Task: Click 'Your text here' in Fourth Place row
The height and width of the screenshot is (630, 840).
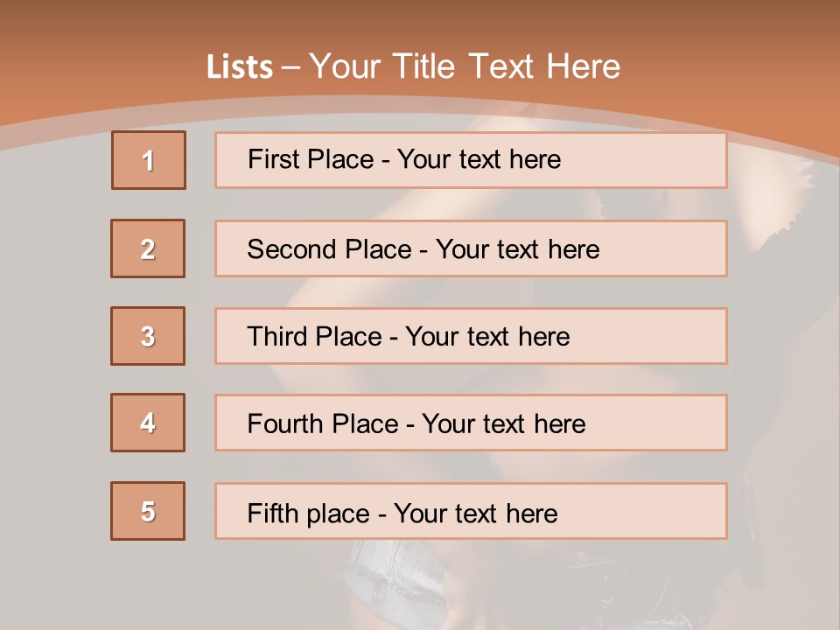Action: (x=503, y=424)
